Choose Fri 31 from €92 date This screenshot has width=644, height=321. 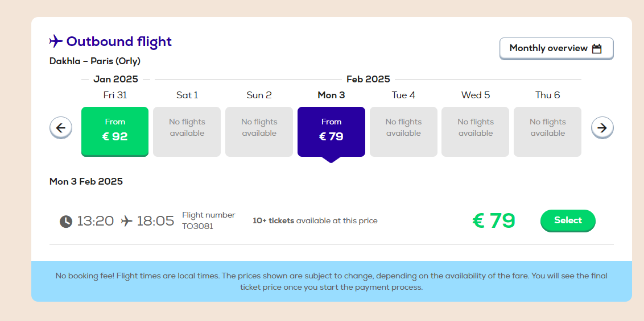click(x=115, y=132)
